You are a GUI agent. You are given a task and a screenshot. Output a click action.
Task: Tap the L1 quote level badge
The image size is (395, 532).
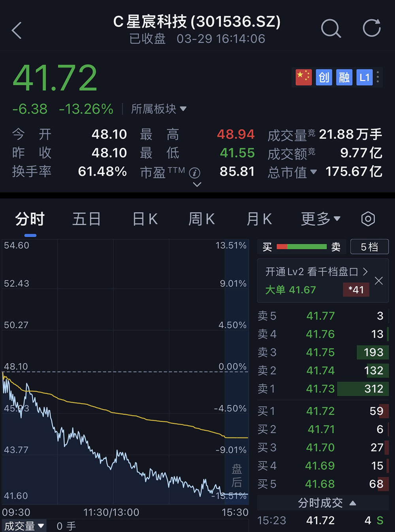coord(364,77)
